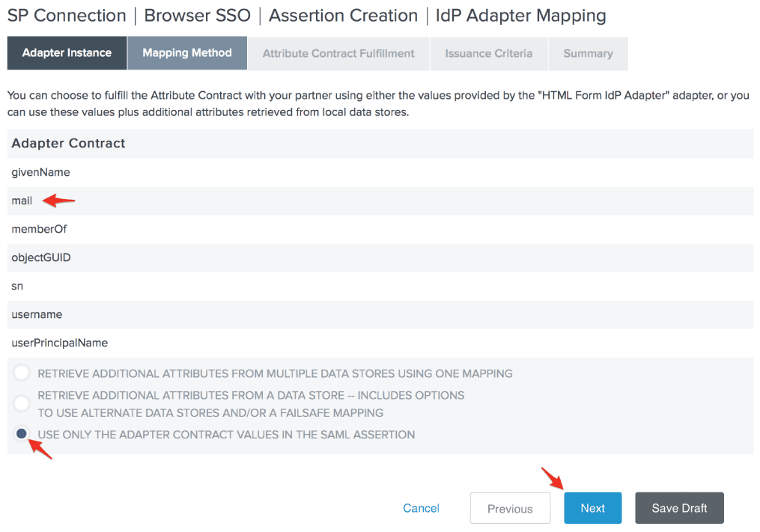
Task: Choose retrieve additional attributes from a data store
Action: pos(21,403)
